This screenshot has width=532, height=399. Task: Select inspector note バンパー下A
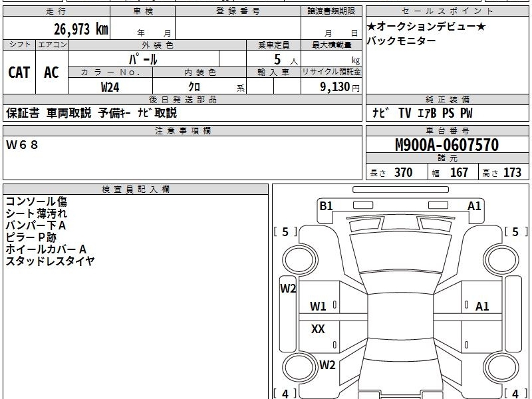point(36,225)
